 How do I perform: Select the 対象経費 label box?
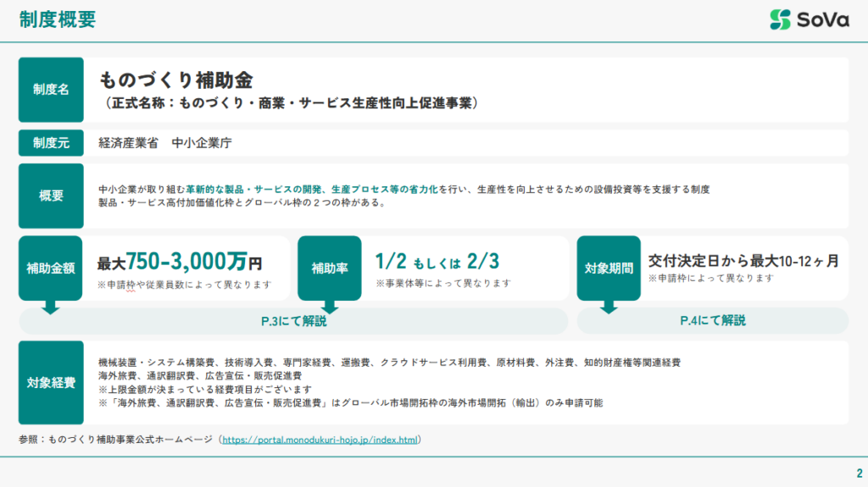tap(51, 382)
